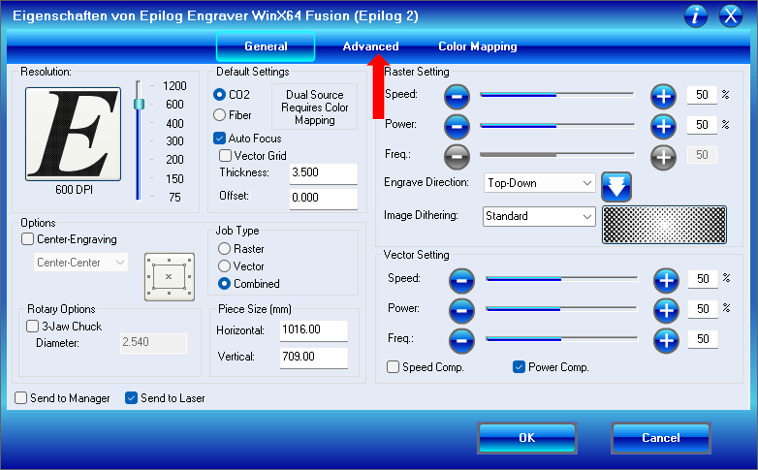Disable the Auto Focus checkbox
Screen dimensions: 758x470
pos(221,138)
